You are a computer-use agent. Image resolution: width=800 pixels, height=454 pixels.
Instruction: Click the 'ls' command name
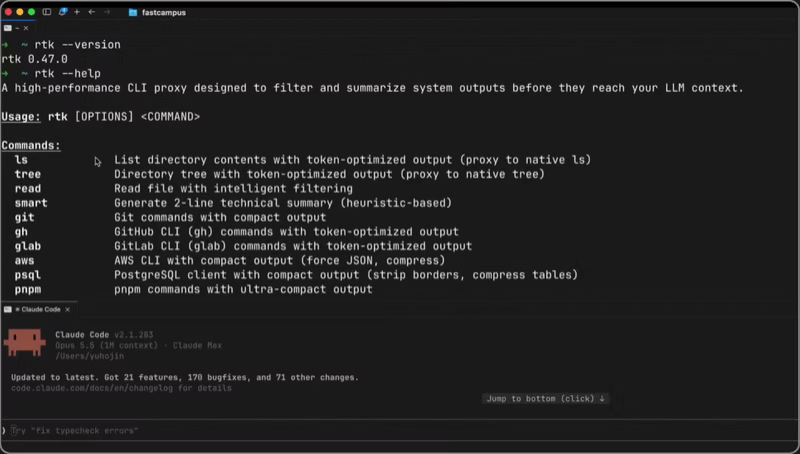21,160
